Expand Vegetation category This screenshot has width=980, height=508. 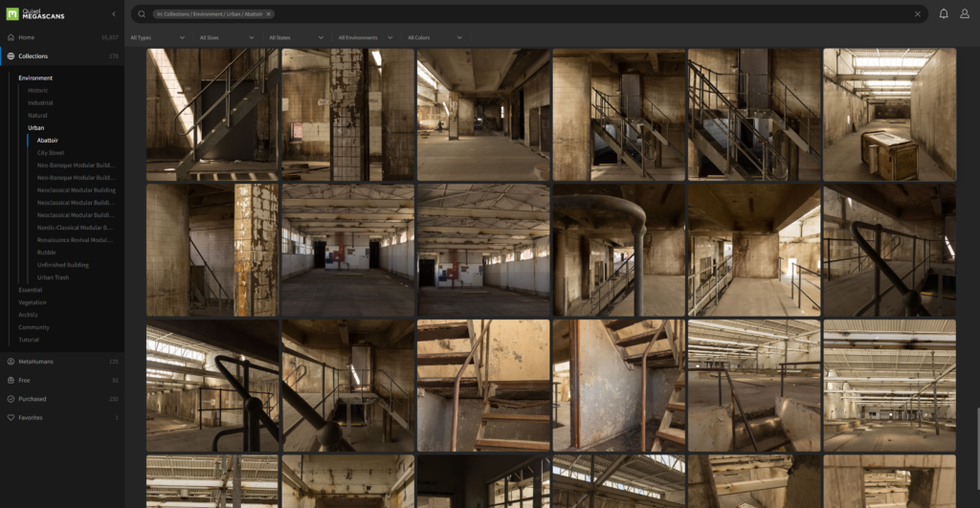[32, 302]
